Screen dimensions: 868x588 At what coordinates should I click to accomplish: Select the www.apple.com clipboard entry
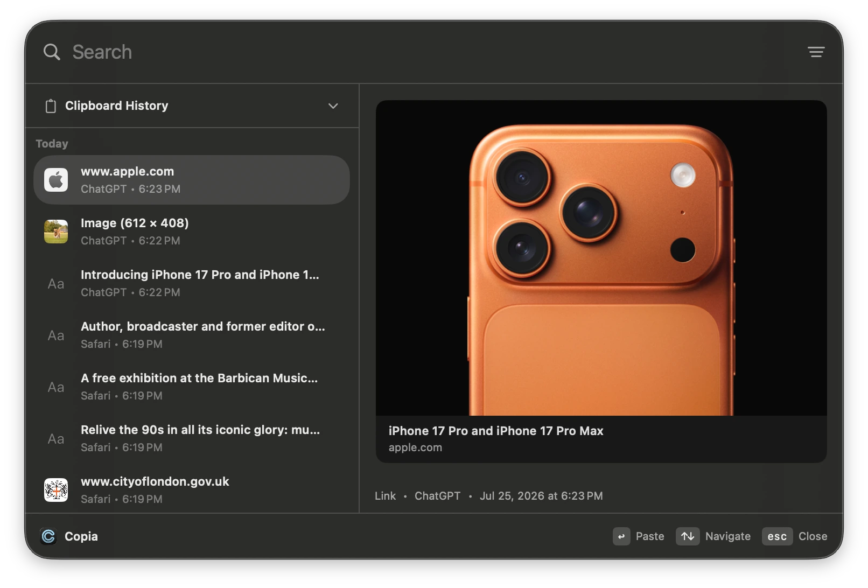192,180
